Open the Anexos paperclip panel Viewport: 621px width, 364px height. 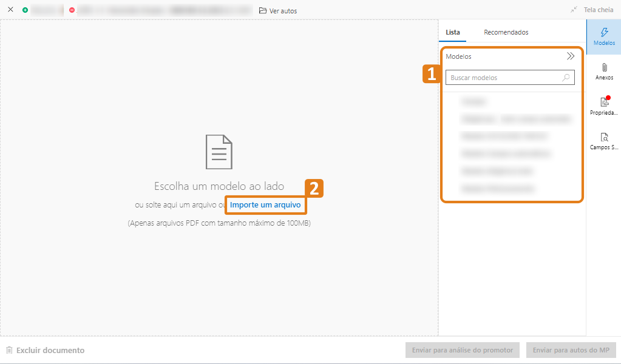tap(603, 71)
